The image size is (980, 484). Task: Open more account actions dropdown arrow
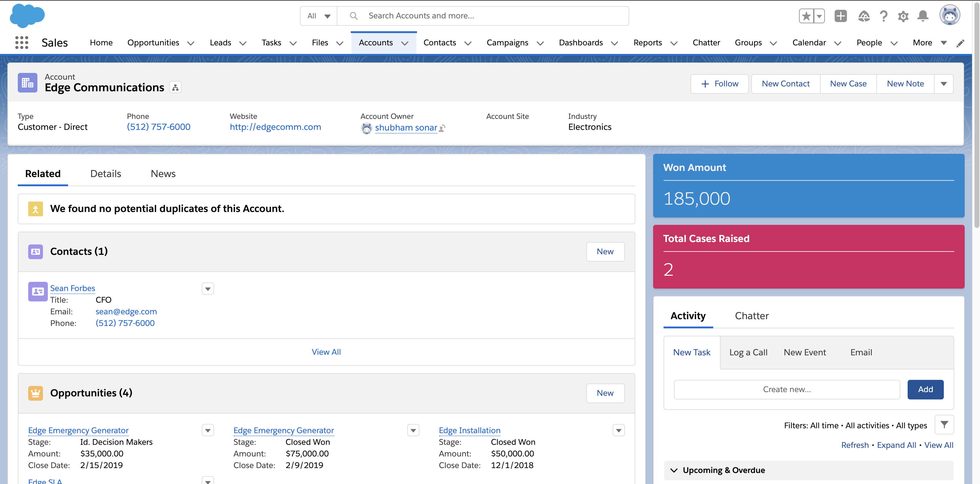pos(944,84)
